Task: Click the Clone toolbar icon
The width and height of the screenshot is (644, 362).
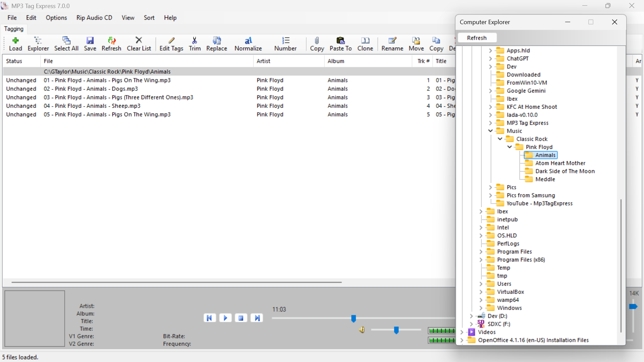Action: pos(365,44)
